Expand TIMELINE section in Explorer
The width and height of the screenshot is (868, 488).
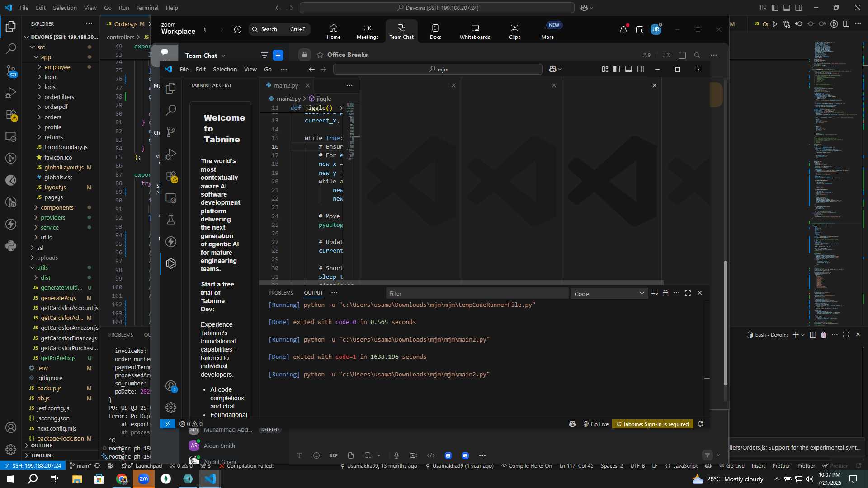click(x=42, y=455)
